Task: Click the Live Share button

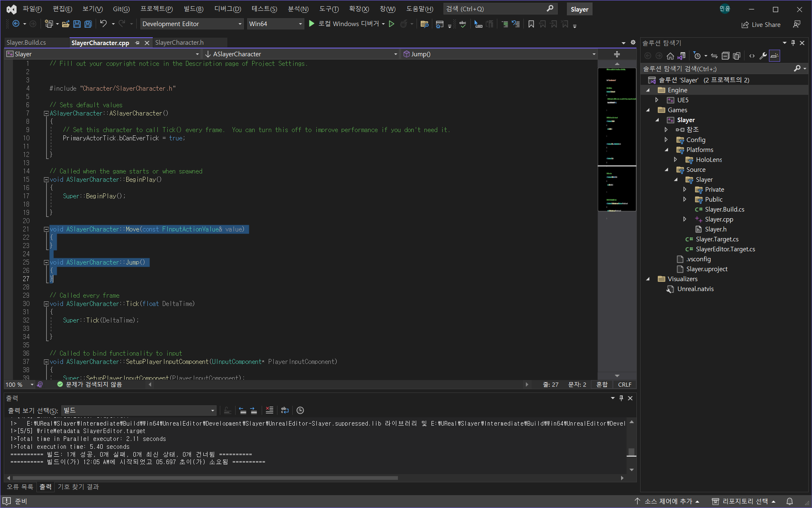Action: tap(761, 25)
